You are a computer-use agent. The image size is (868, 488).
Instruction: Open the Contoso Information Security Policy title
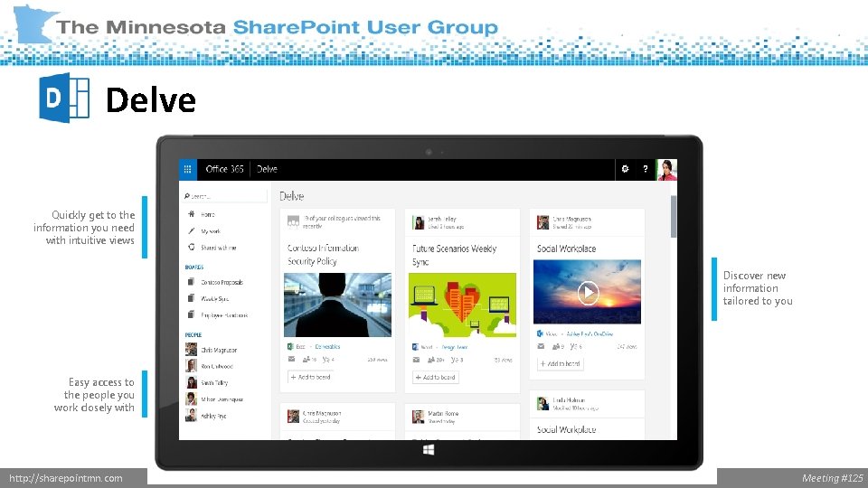point(323,255)
